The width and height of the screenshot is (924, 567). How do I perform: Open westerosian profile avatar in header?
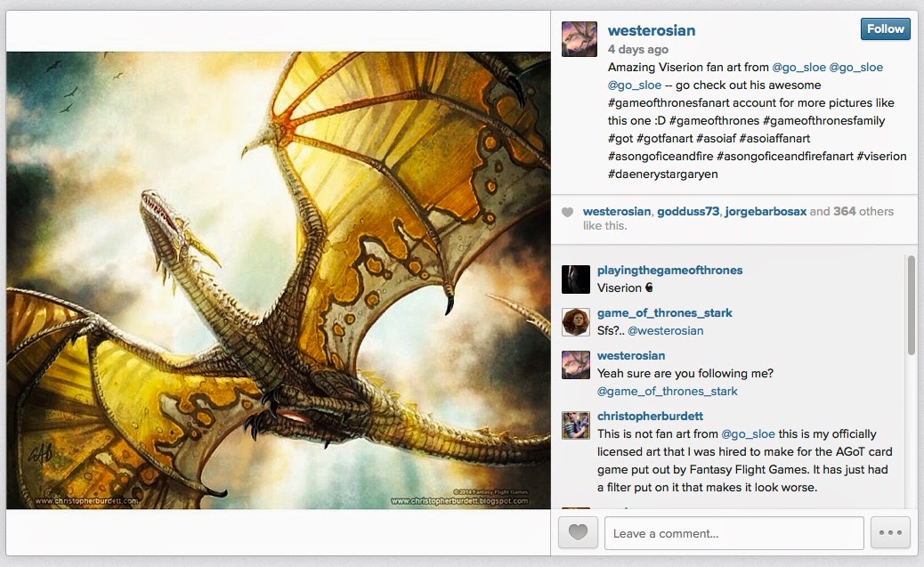click(x=580, y=39)
